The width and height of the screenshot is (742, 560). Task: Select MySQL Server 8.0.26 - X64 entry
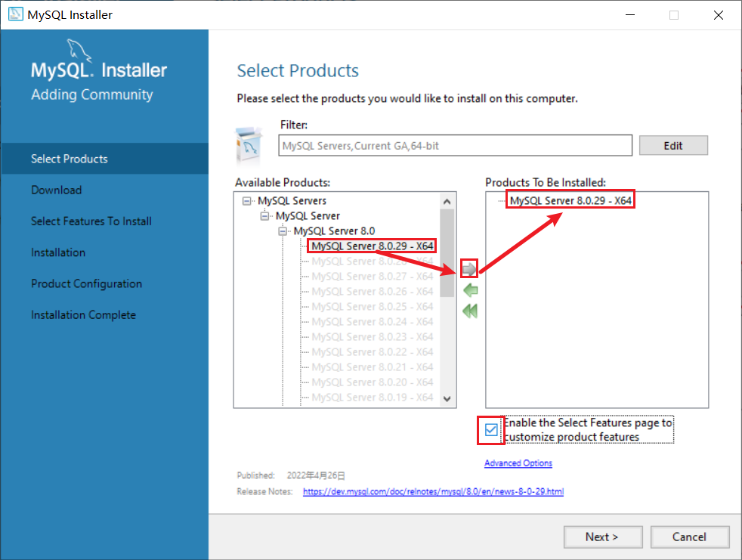[372, 292]
